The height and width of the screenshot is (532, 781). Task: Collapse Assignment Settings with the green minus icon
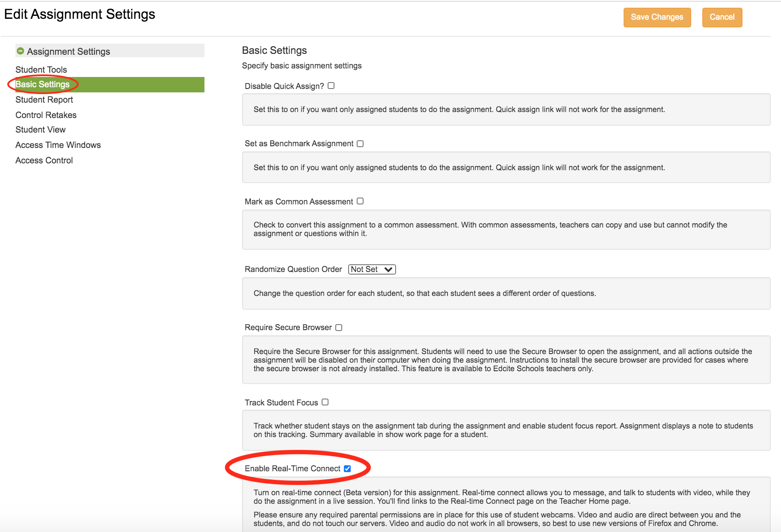click(x=20, y=51)
